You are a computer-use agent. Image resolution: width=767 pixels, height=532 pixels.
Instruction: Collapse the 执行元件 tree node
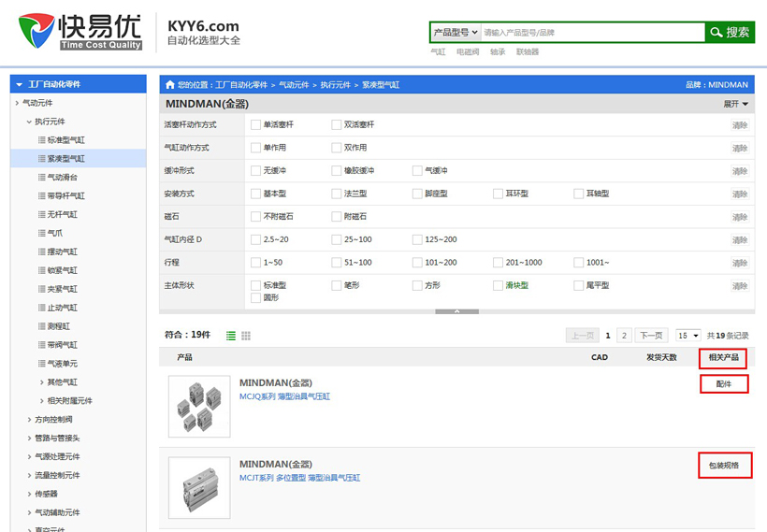pyautogui.click(x=29, y=122)
